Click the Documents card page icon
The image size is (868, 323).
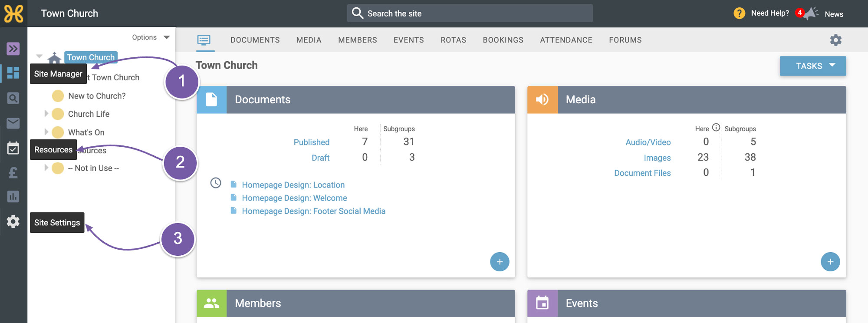pos(211,99)
